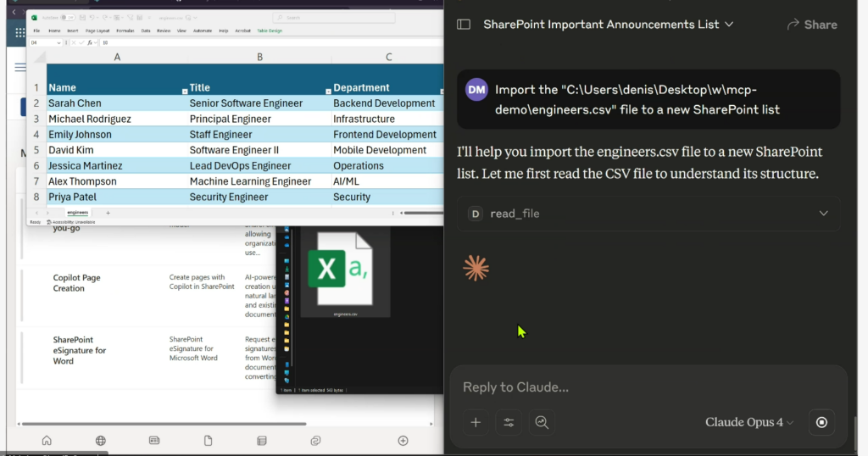Select cell containing Mobile Development

coord(387,150)
